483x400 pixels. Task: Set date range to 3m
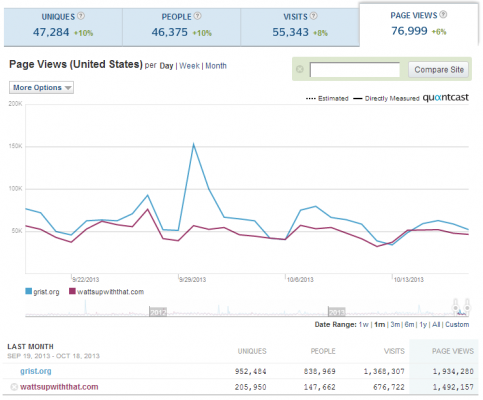tap(395, 325)
